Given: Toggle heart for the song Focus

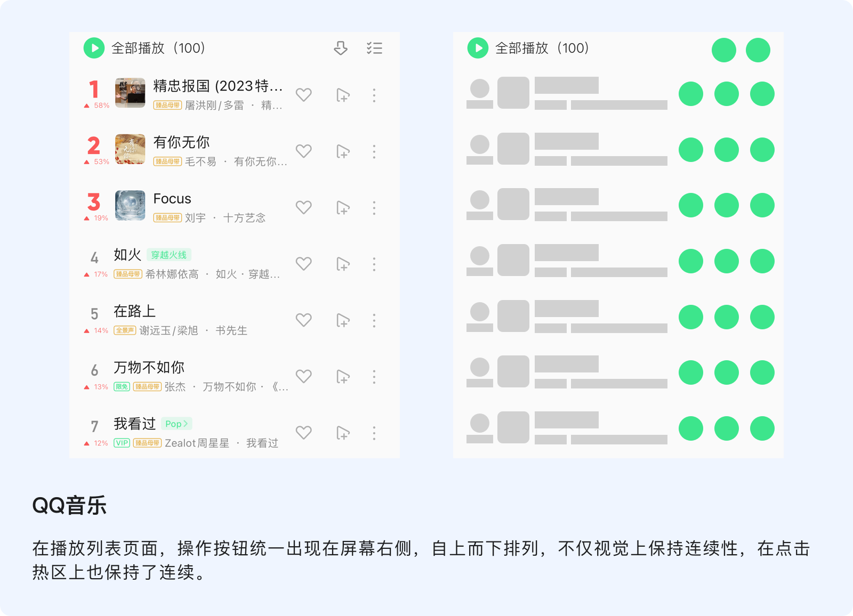Looking at the screenshot, I should [304, 207].
